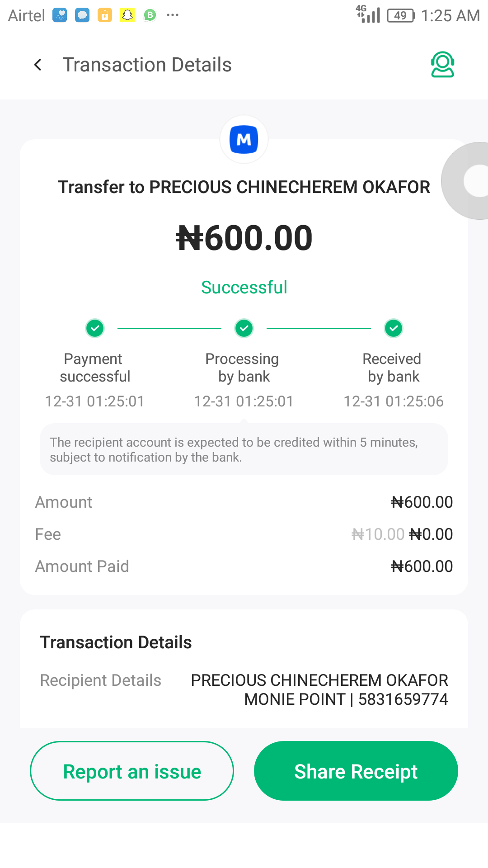Viewport: 488px width, 868px height.
Task: Tap the Payment successful checkmark
Action: pyautogui.click(x=95, y=328)
